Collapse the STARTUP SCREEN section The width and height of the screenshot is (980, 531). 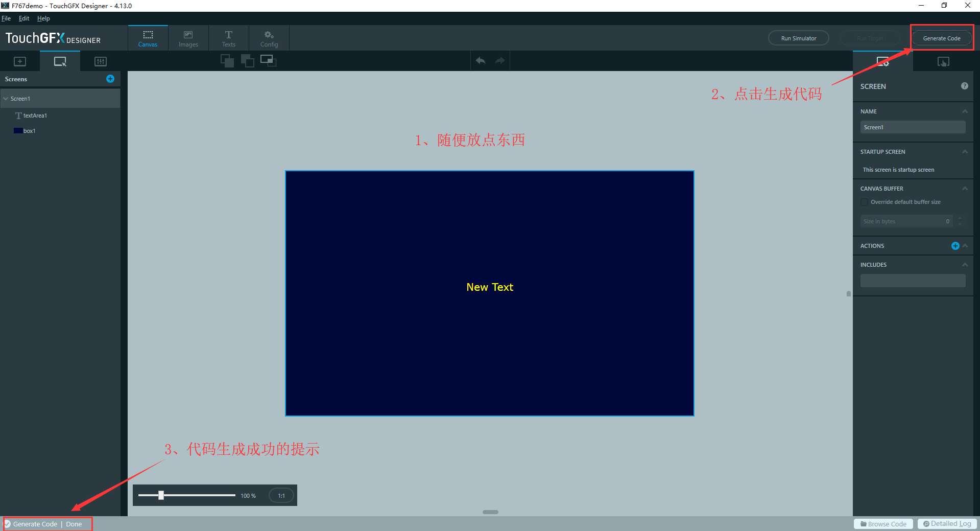pos(965,152)
